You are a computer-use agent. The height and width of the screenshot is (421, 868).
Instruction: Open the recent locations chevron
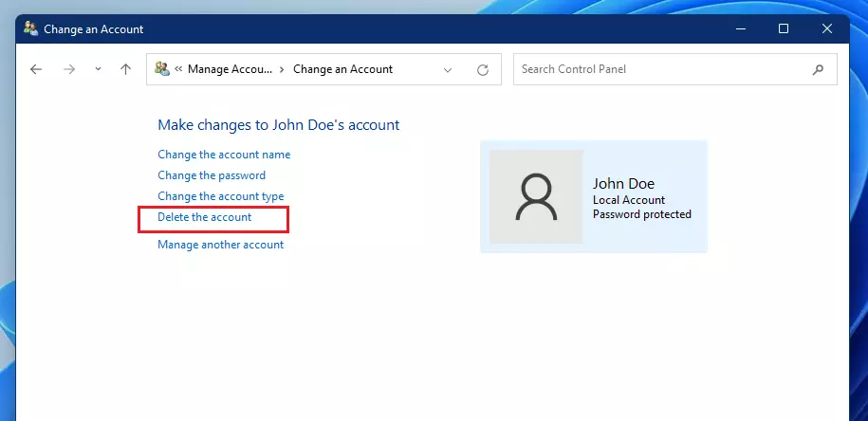pos(98,69)
